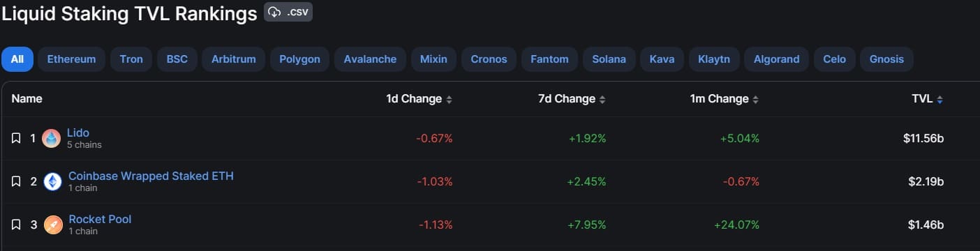Select the Arbitrum chain filter
The width and height of the screenshot is (980, 251).
234,59
